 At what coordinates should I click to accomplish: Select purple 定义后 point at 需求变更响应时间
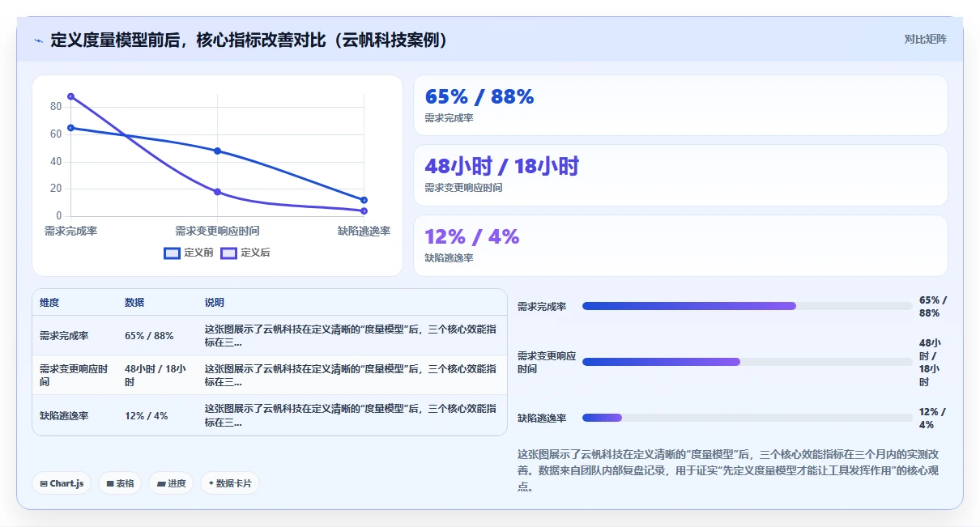click(218, 192)
